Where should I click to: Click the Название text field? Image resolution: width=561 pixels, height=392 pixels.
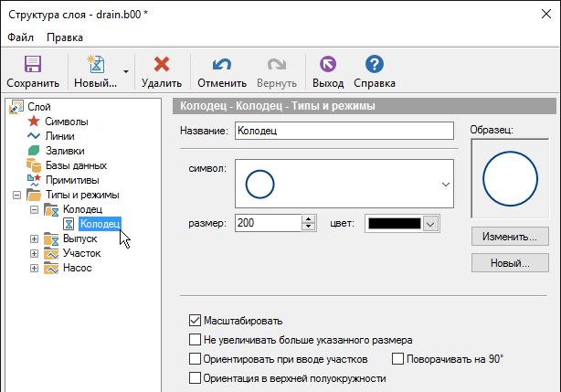tap(345, 132)
